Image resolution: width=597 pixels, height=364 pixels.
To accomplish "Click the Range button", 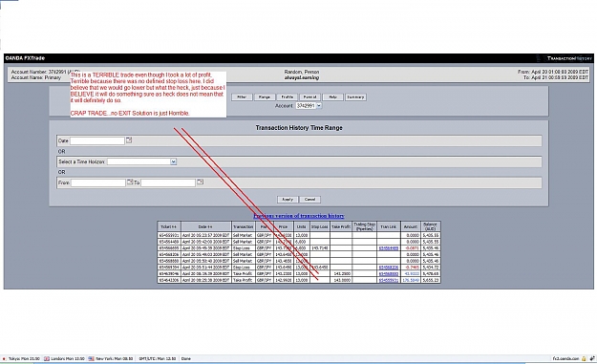I will pyautogui.click(x=265, y=97).
